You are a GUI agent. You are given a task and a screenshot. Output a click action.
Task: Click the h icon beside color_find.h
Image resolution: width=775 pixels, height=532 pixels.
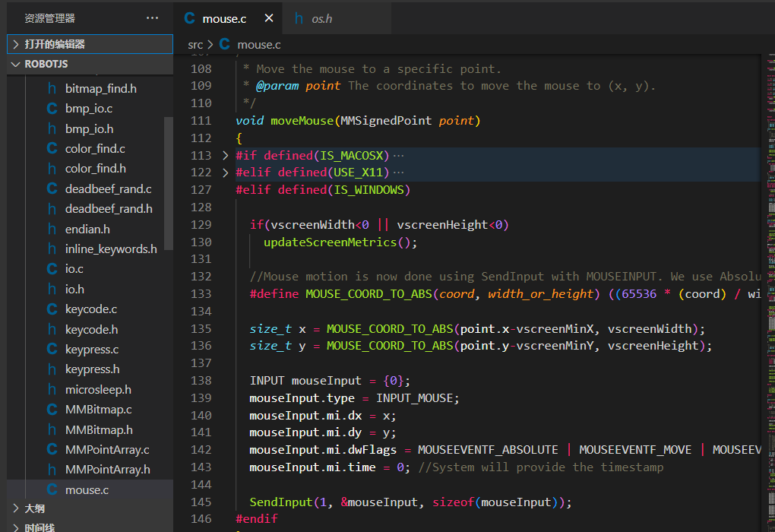[x=52, y=169]
